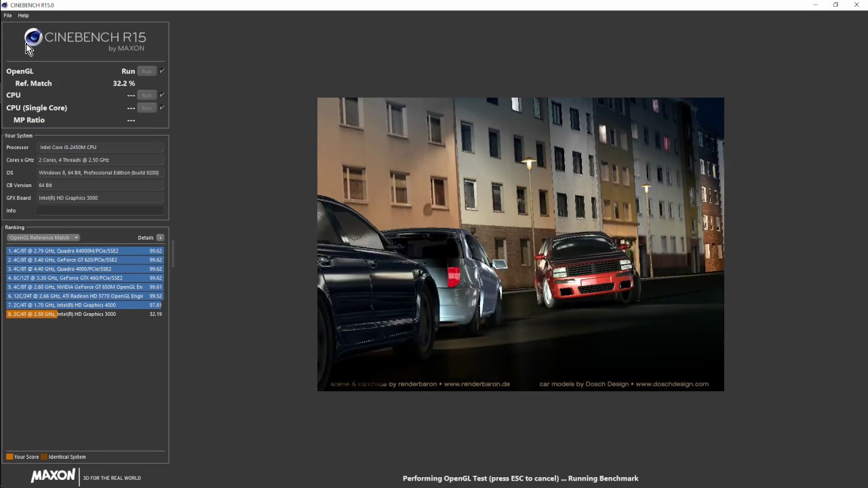Toggle the OpenGL test checkbox

tap(162, 70)
